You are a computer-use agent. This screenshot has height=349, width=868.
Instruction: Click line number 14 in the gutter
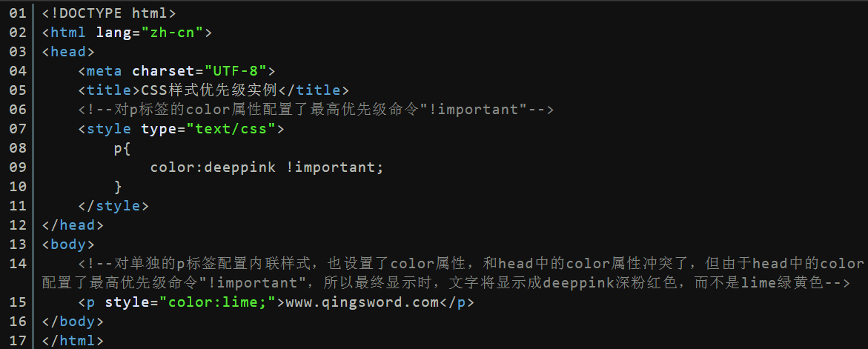tap(19, 264)
